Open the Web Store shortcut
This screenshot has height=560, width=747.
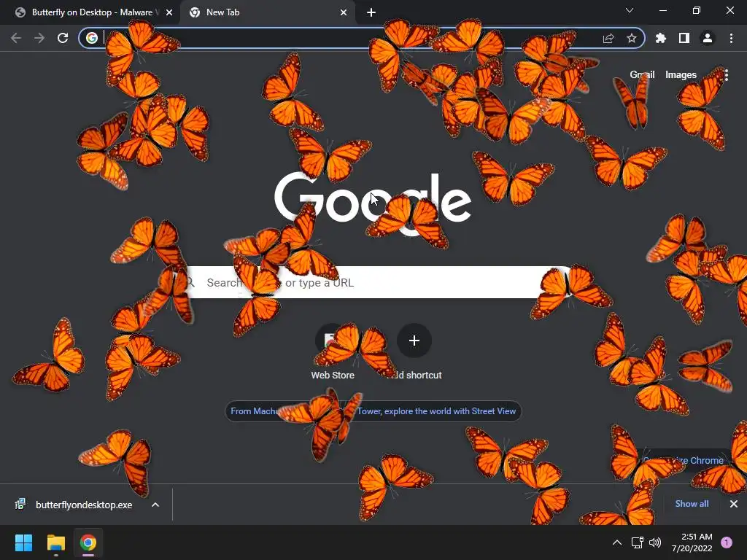tap(333, 351)
